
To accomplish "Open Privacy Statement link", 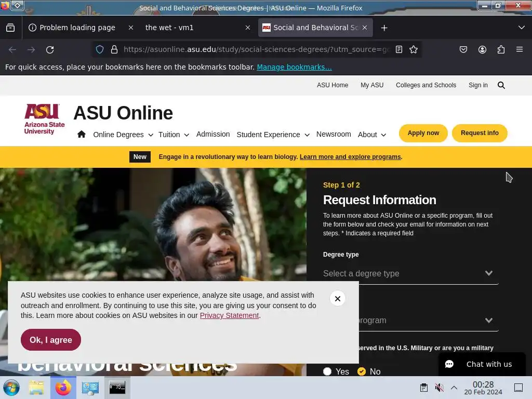I will pyautogui.click(x=229, y=315).
